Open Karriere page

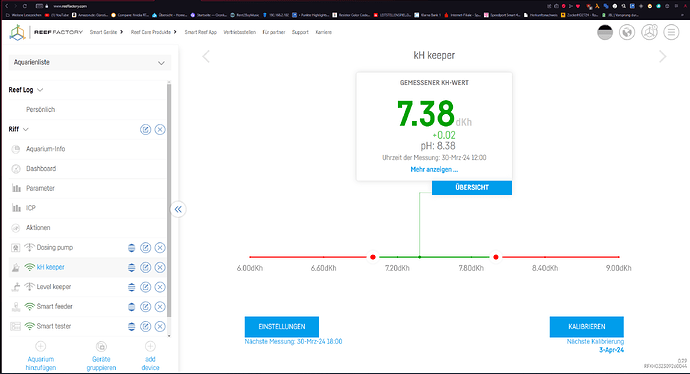(x=323, y=32)
